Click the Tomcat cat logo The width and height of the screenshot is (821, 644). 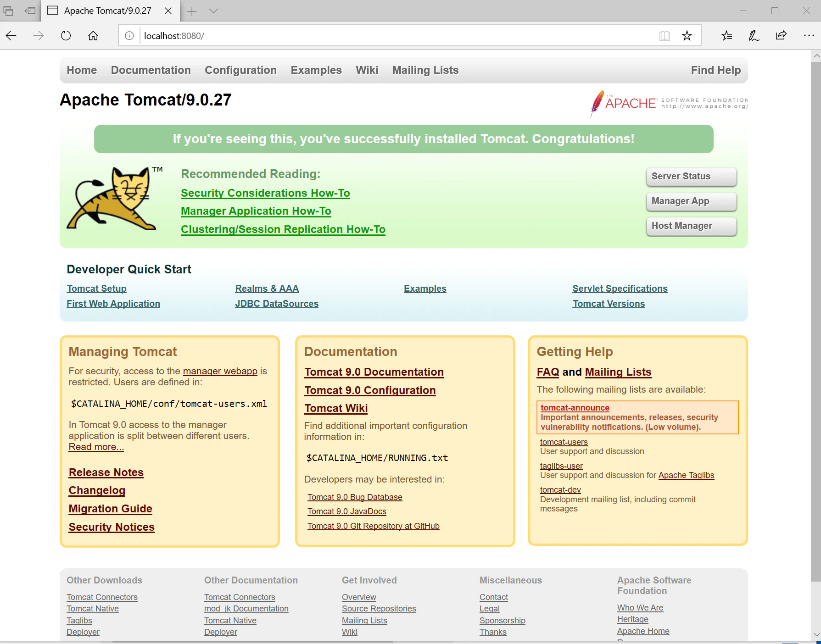click(115, 198)
